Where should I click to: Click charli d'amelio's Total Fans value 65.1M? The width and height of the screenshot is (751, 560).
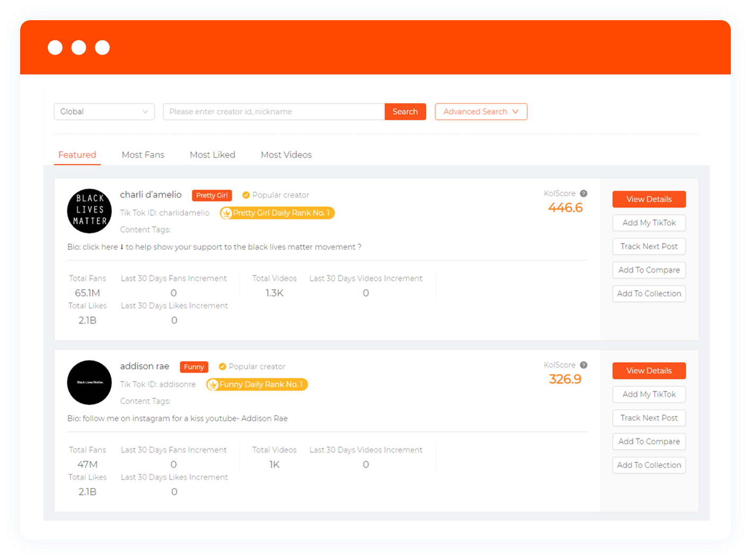[88, 293]
